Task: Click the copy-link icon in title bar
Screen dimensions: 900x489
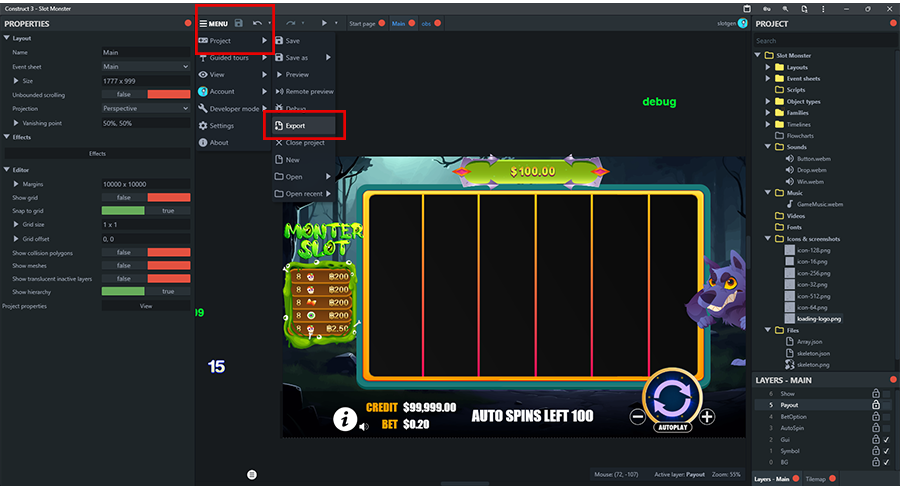Action: [804, 9]
